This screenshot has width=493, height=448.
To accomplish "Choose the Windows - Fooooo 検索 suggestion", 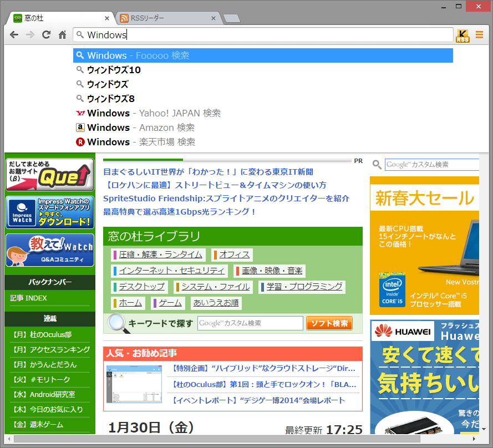I will coord(263,55).
